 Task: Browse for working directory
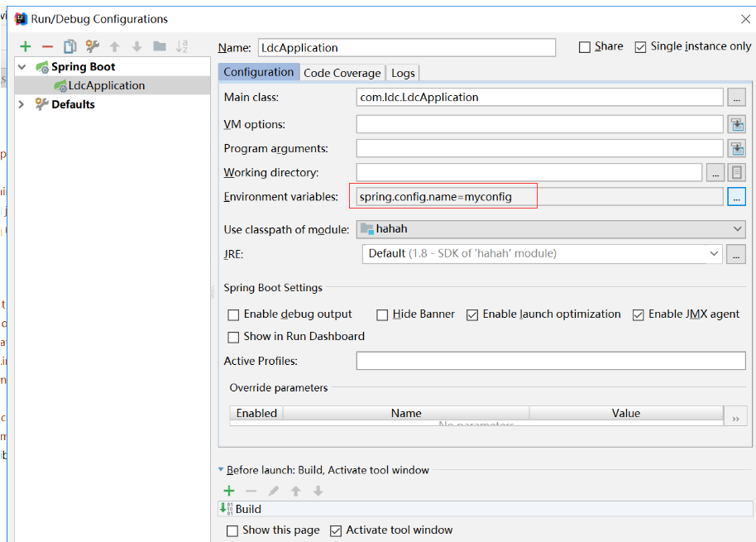[715, 173]
